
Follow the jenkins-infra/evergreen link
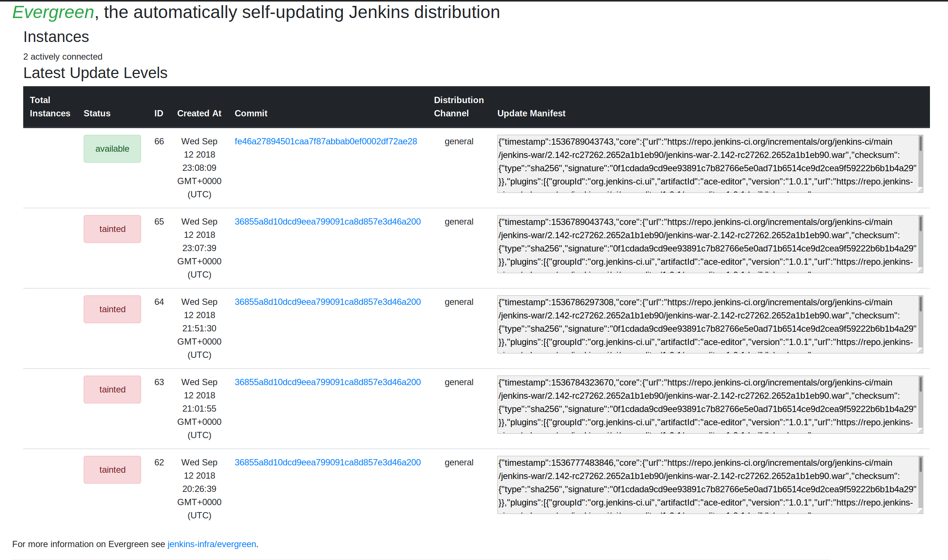coord(211,544)
